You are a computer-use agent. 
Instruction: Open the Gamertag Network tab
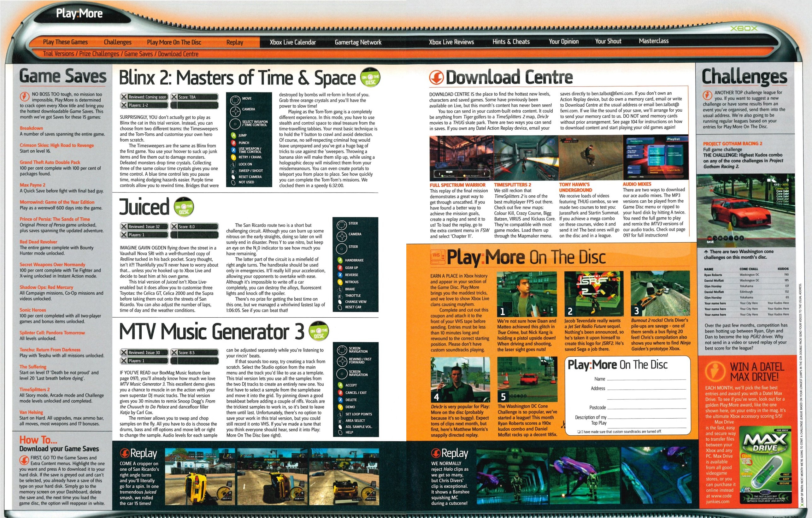358,42
